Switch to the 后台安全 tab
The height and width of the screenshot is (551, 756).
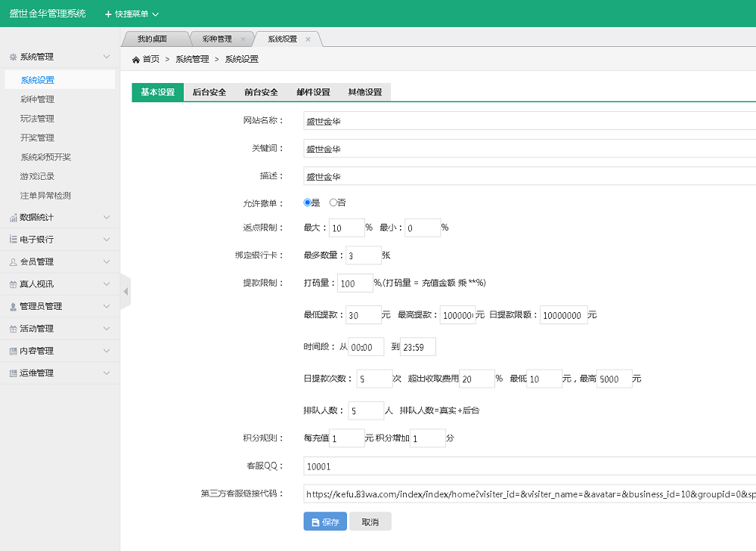click(209, 92)
